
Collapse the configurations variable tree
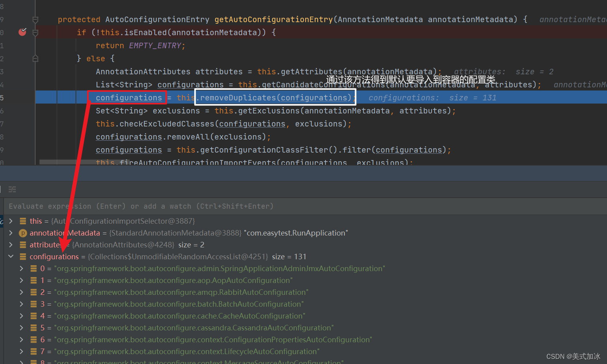[x=11, y=256]
